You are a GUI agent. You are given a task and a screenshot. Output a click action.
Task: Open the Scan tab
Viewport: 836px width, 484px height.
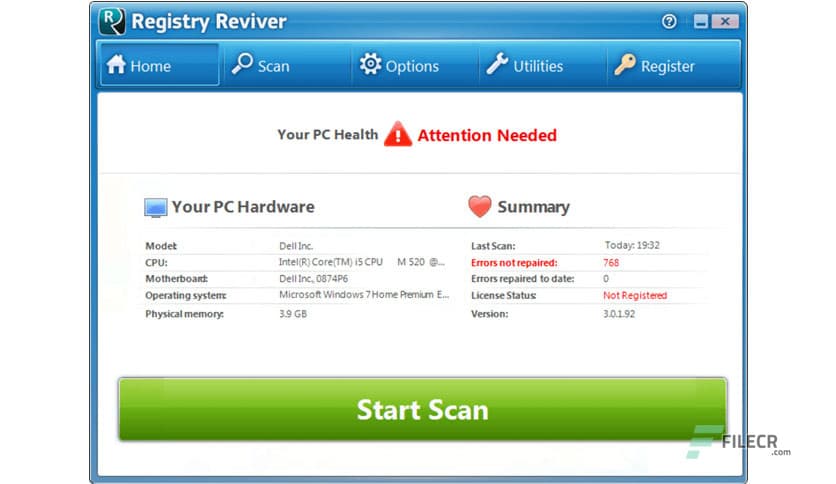(288, 65)
